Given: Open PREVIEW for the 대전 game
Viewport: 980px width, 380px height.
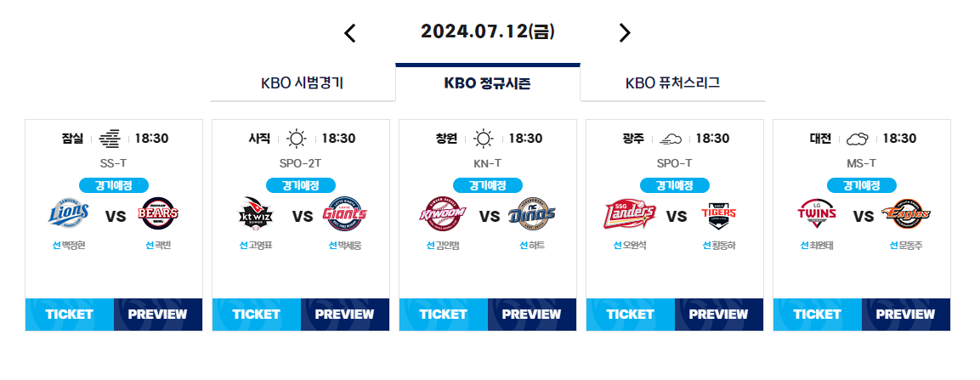Looking at the screenshot, I should [x=906, y=315].
